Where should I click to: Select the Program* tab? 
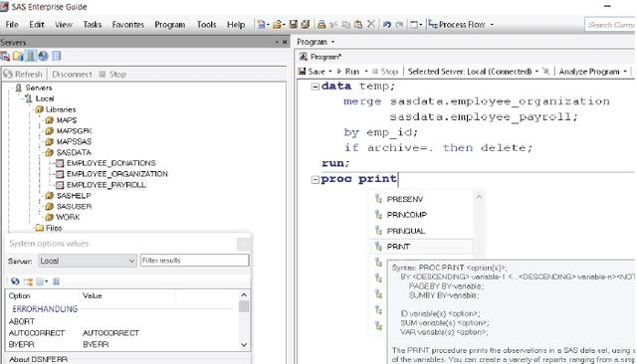click(x=320, y=57)
